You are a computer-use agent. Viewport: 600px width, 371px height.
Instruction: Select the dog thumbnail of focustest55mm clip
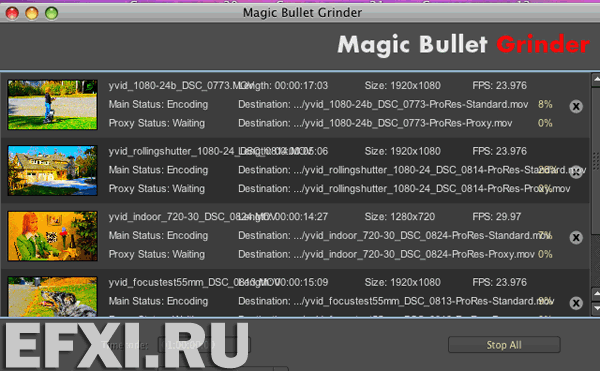click(x=52, y=296)
